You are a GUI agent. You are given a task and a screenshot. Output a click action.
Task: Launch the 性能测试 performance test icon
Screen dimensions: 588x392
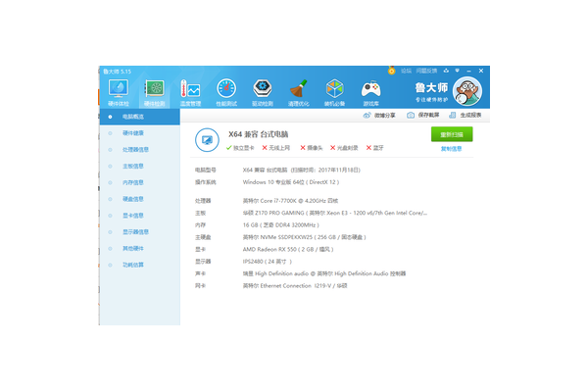coord(226,90)
